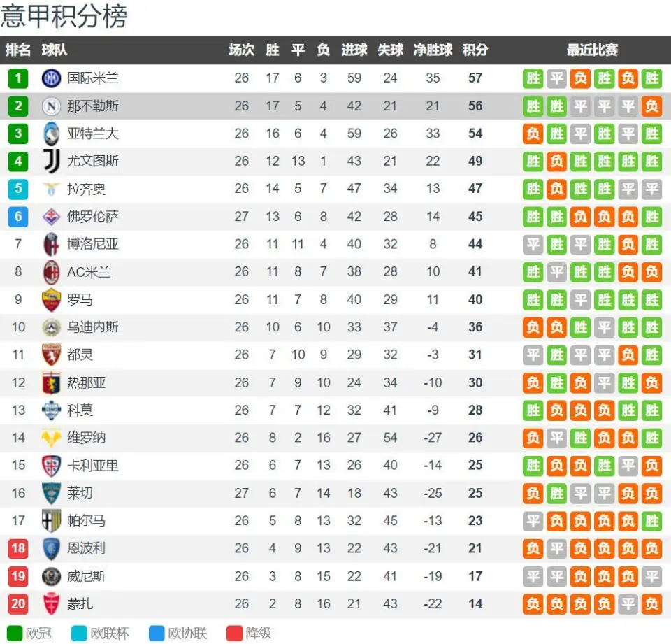Click the red rank 18 badge

18,548
